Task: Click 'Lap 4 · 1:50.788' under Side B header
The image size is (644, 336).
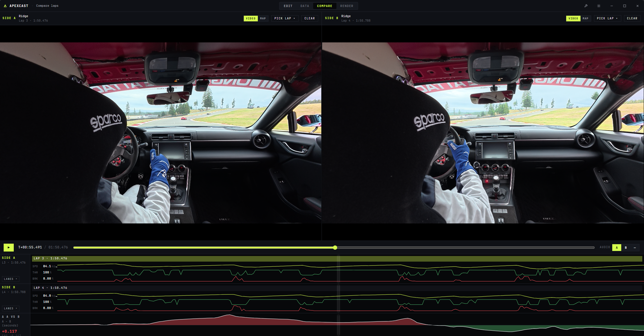Action: [x=356, y=21]
